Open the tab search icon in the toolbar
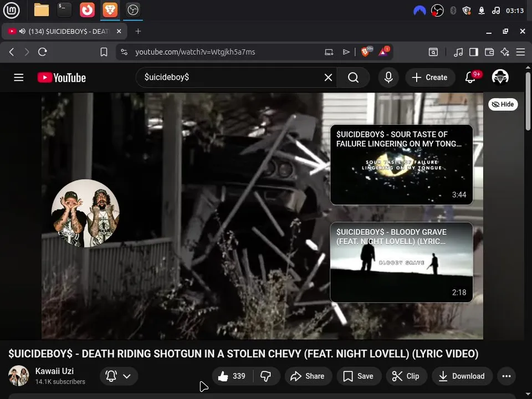The width and height of the screenshot is (532, 399). point(433,52)
